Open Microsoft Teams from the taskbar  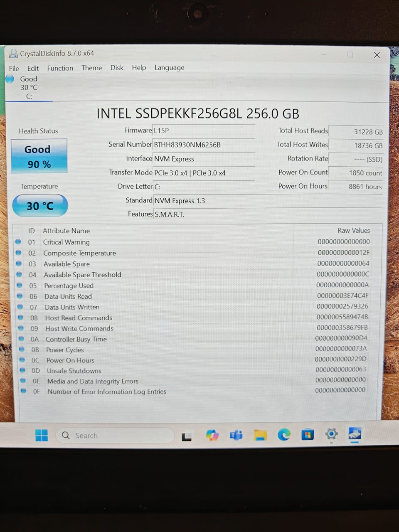click(x=236, y=435)
